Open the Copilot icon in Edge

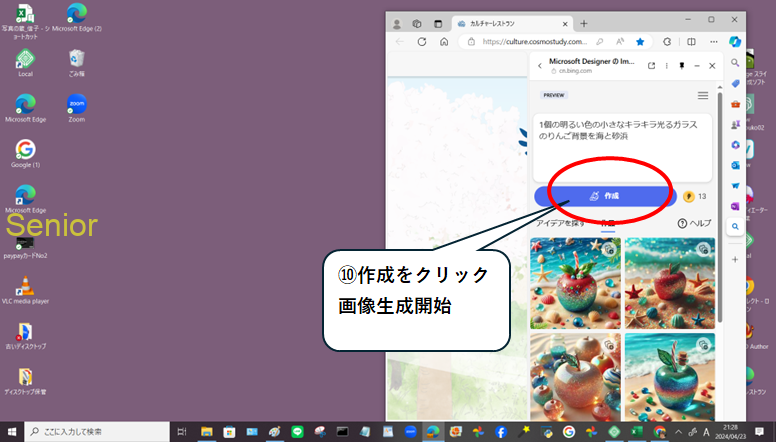(x=735, y=42)
